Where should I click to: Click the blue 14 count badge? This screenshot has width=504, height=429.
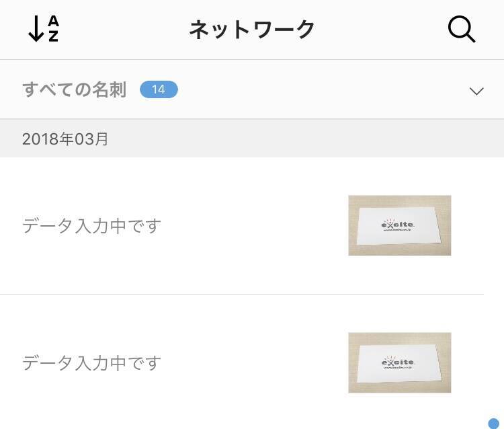[x=159, y=89]
